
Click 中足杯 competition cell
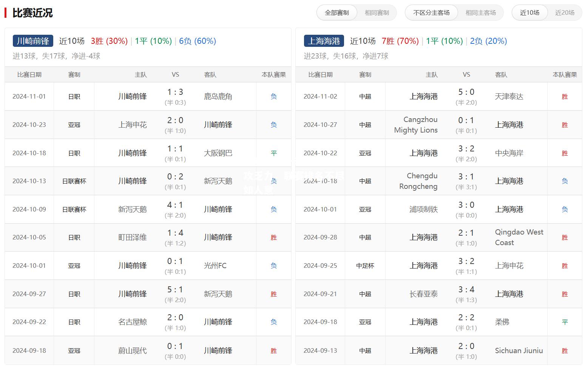365,266
